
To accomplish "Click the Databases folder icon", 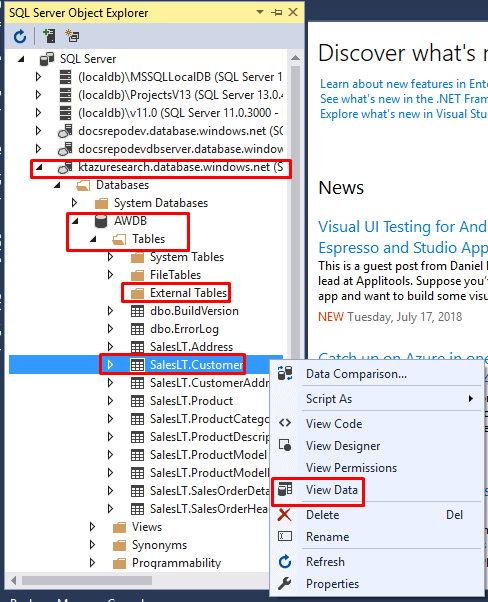I will pyautogui.click(x=83, y=185).
